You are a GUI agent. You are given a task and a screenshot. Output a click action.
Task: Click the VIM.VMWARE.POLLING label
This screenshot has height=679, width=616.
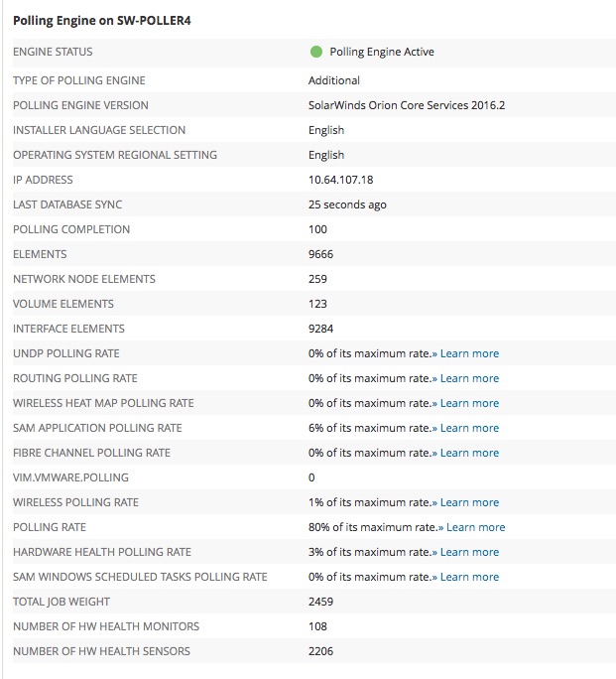point(71,477)
